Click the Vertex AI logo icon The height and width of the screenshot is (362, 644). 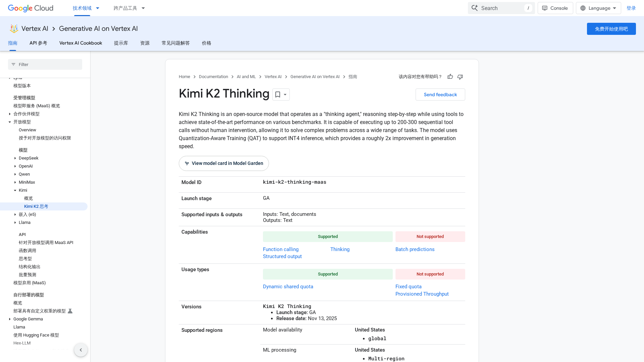coord(14,29)
